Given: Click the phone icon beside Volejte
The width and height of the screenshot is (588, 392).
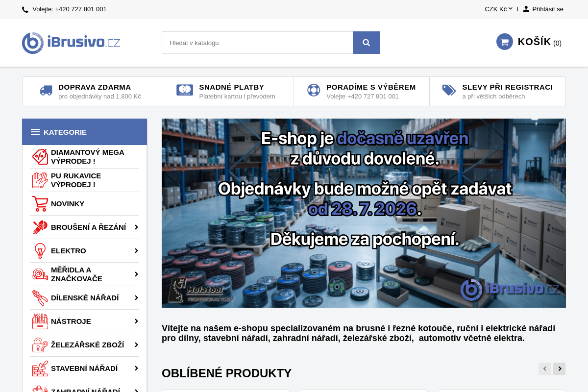Looking at the screenshot, I should pos(25,9).
